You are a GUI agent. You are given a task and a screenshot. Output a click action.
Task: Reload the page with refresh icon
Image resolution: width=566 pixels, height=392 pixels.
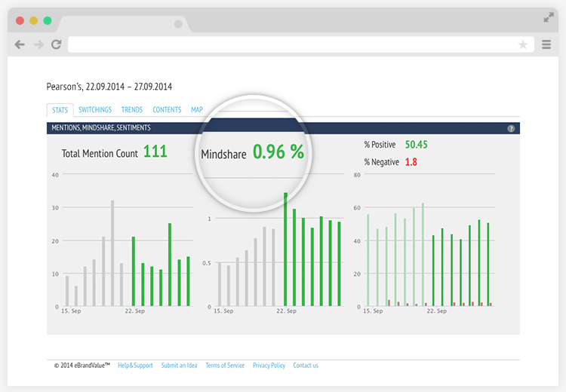57,44
